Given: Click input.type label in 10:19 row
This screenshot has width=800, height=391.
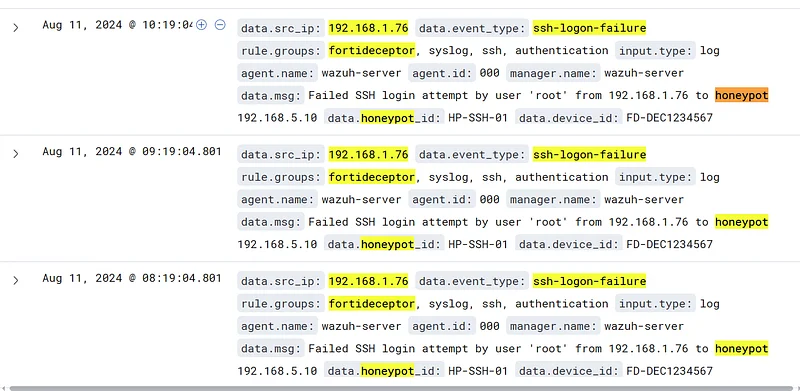Looking at the screenshot, I should point(656,51).
